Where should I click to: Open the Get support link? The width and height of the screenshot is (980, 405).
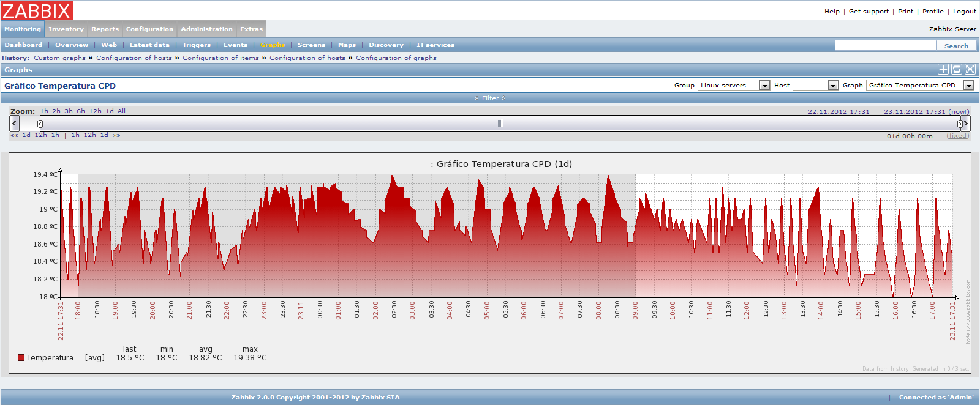869,12
